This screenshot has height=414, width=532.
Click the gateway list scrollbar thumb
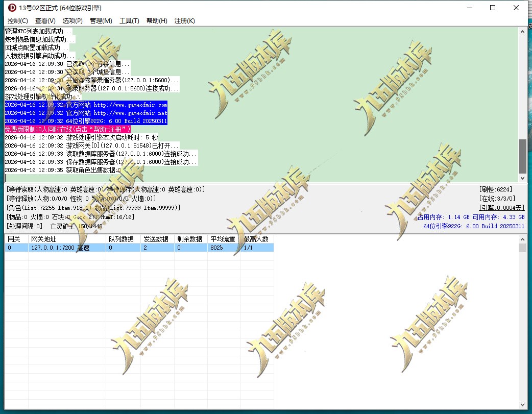[522, 248]
